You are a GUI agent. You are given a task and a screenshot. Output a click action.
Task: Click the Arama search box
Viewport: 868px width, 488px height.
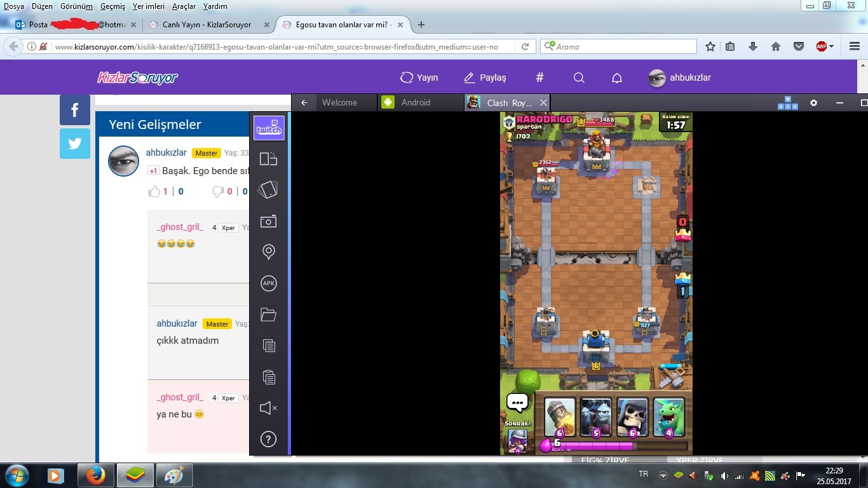[x=618, y=46]
